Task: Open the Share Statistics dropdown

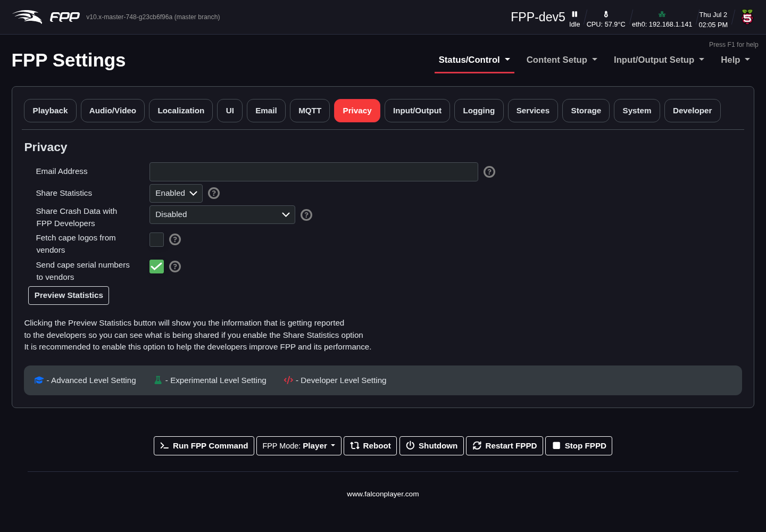Action: click(x=176, y=193)
